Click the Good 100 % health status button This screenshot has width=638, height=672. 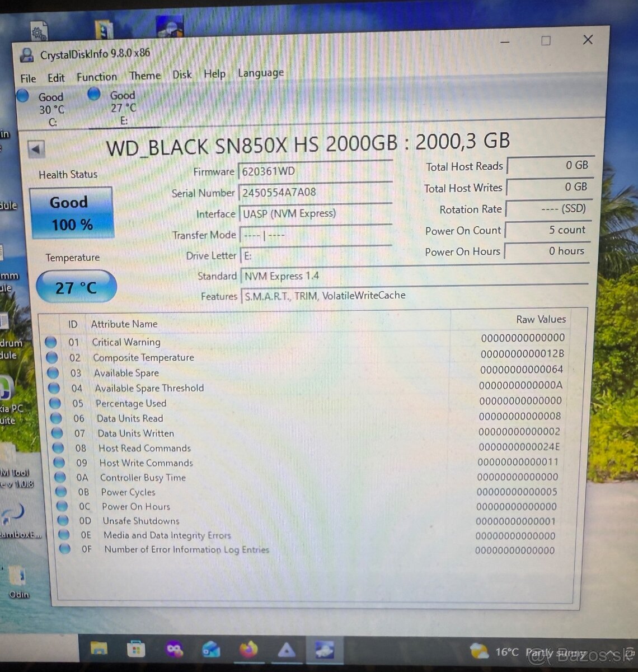[72, 213]
